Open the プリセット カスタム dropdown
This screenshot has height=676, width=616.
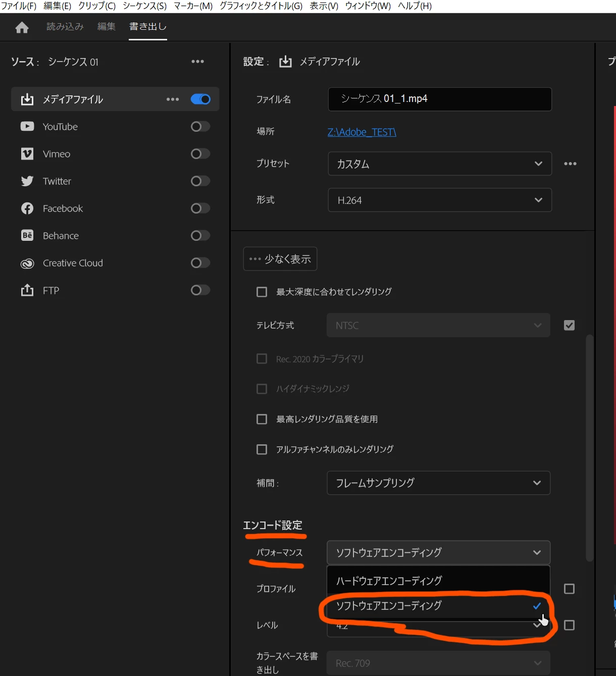pos(440,164)
